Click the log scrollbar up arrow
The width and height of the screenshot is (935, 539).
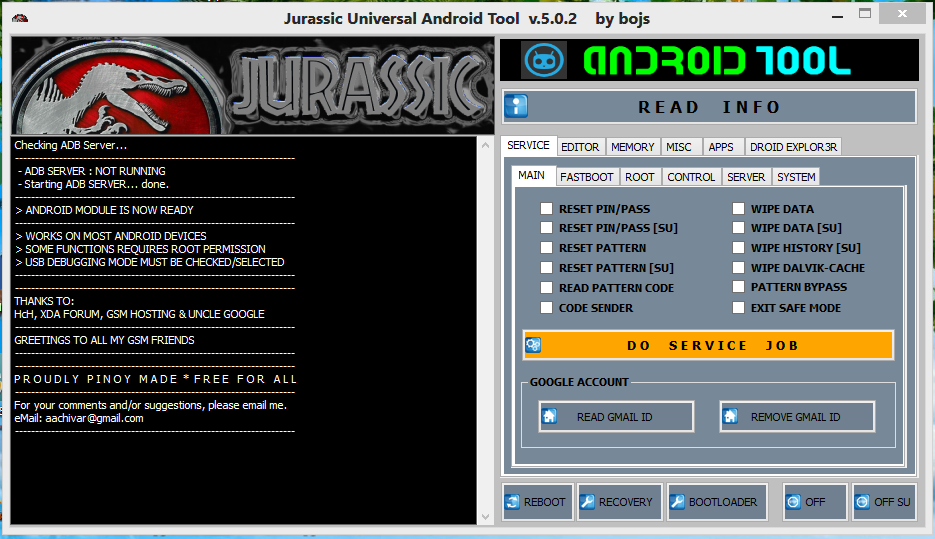[485, 145]
